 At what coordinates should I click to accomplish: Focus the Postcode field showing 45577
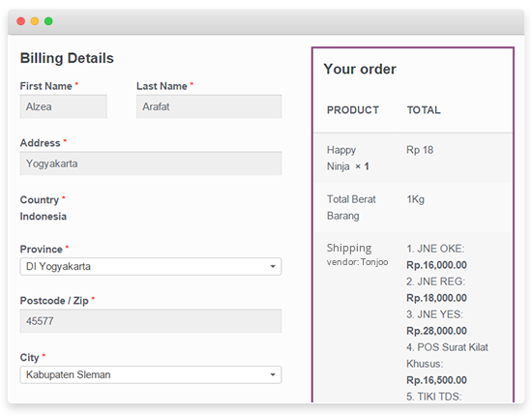click(151, 321)
